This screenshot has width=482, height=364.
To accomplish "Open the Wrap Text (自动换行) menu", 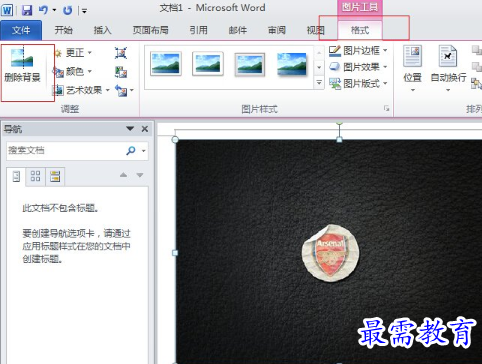I will [448, 69].
